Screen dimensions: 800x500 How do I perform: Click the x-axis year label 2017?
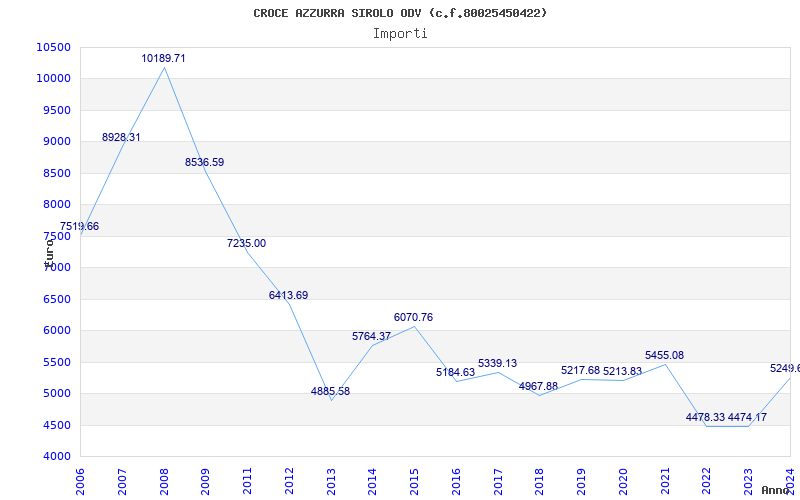(498, 481)
